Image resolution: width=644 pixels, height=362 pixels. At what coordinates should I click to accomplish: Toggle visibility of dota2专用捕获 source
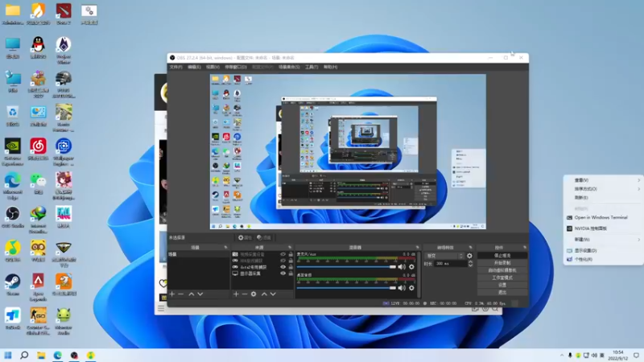tap(283, 267)
